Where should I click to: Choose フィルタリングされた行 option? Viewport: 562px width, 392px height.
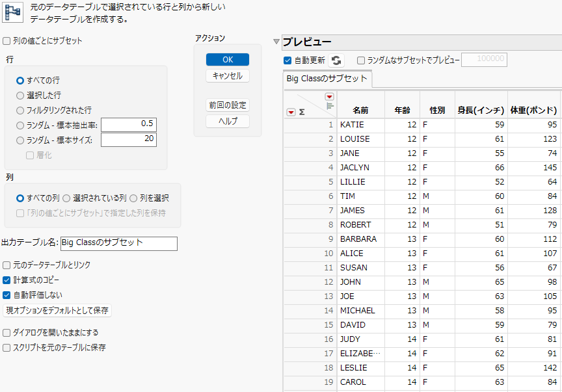click(x=20, y=111)
